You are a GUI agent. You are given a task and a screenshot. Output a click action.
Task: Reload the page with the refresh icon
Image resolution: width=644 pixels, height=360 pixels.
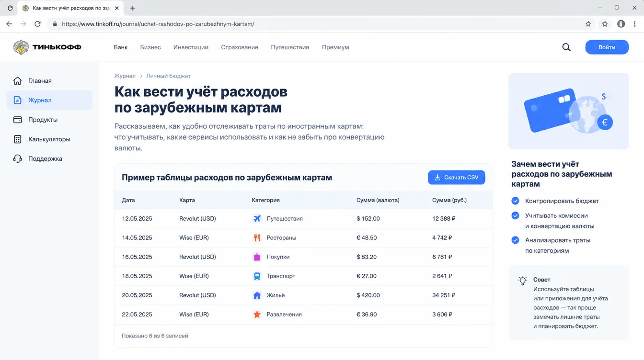pos(37,24)
